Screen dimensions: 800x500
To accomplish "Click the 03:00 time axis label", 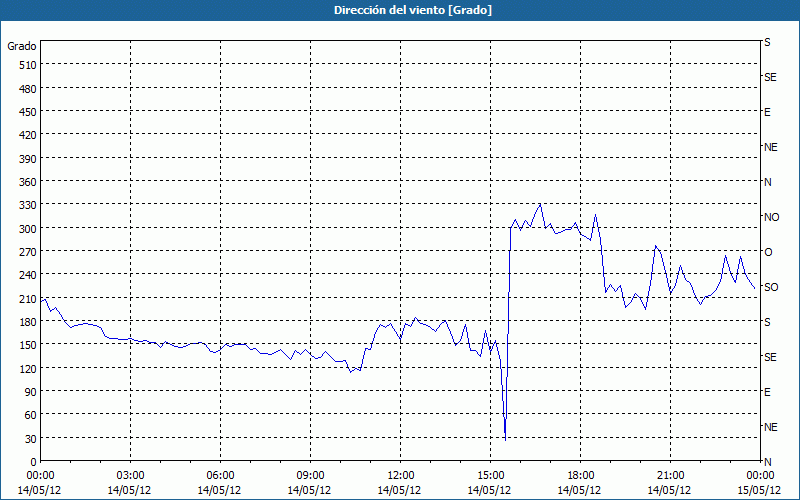I will (x=130, y=476).
